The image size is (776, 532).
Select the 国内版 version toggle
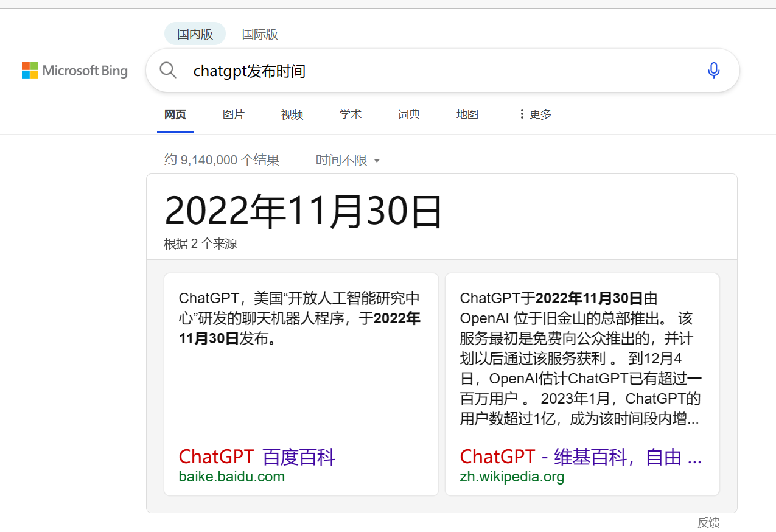194,33
